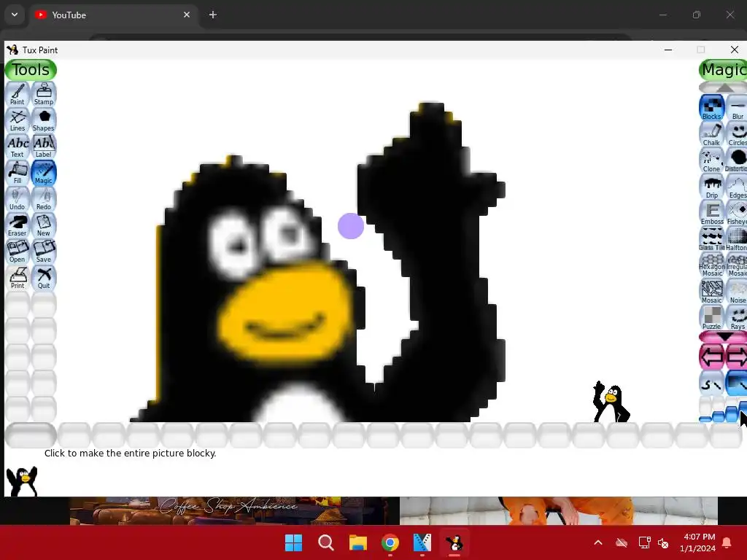
Task: Open Google Chrome from taskbar
Action: [x=390, y=542]
